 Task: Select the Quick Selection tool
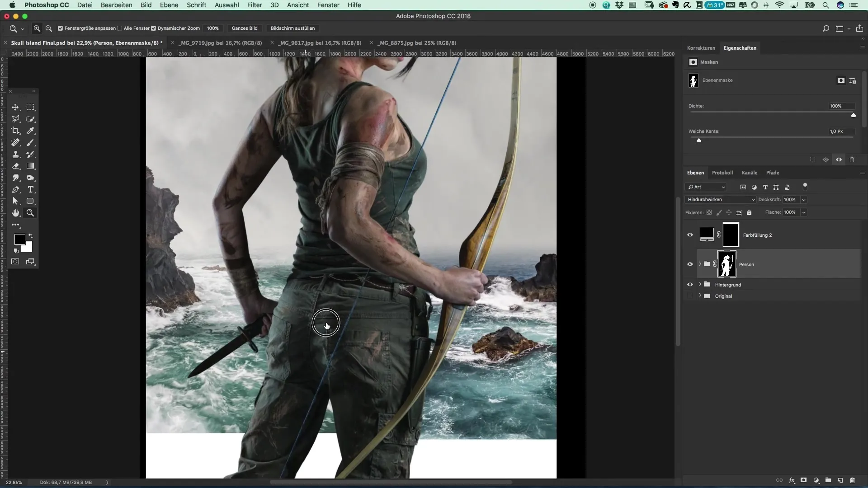pyautogui.click(x=30, y=119)
